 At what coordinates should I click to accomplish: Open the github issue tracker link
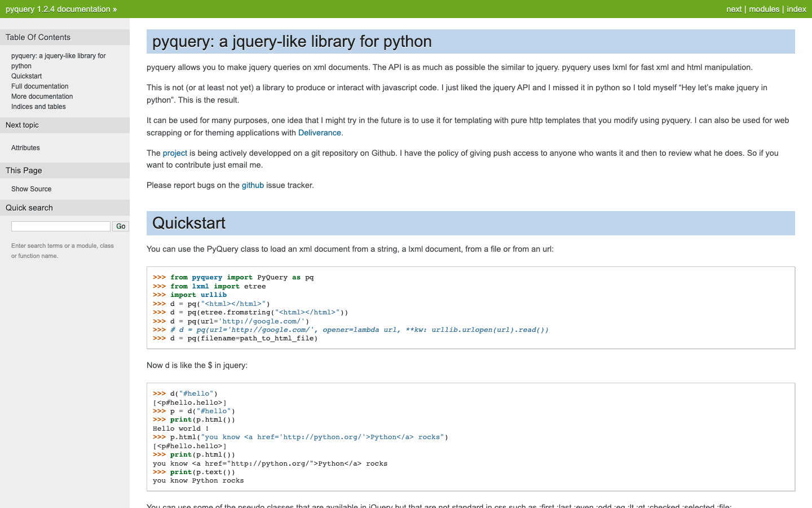click(253, 185)
